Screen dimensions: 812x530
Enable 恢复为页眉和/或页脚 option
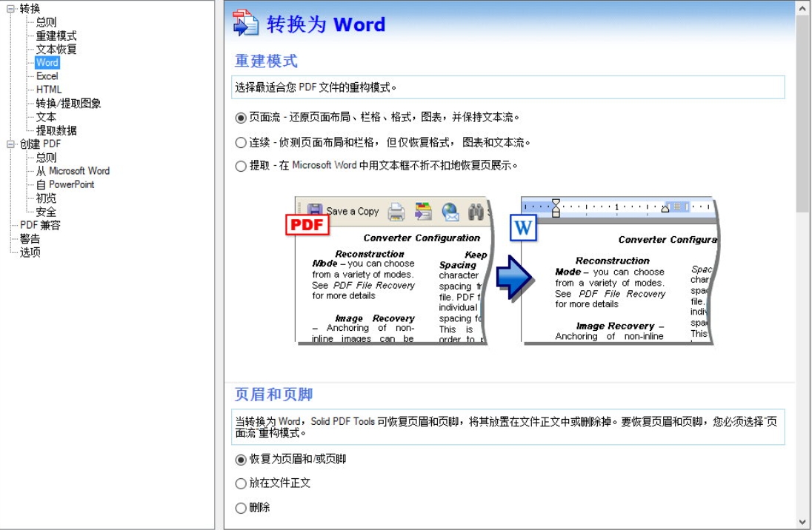pos(240,459)
